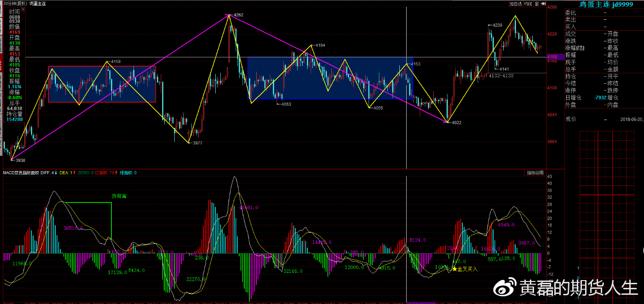
Task: Click the 45981.0 MACD area label
Action: [249, 208]
